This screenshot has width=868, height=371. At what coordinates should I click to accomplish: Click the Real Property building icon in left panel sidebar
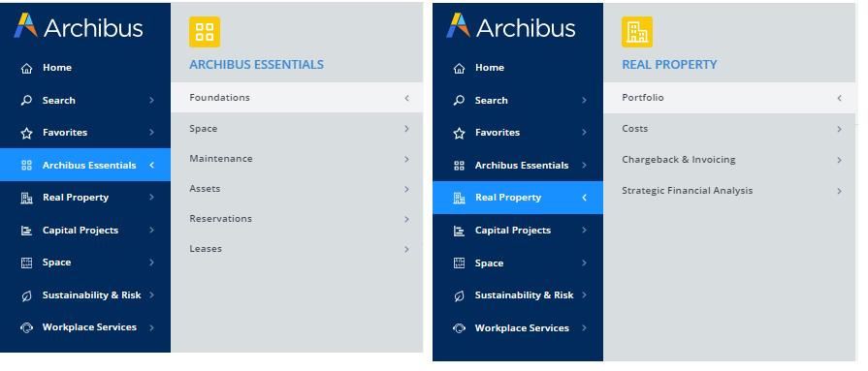[x=26, y=198]
